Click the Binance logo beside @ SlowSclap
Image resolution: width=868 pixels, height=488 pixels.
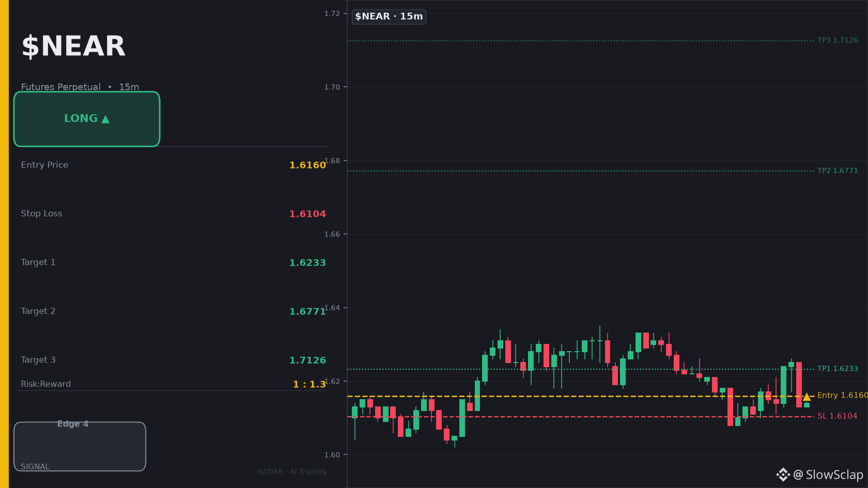point(783,475)
